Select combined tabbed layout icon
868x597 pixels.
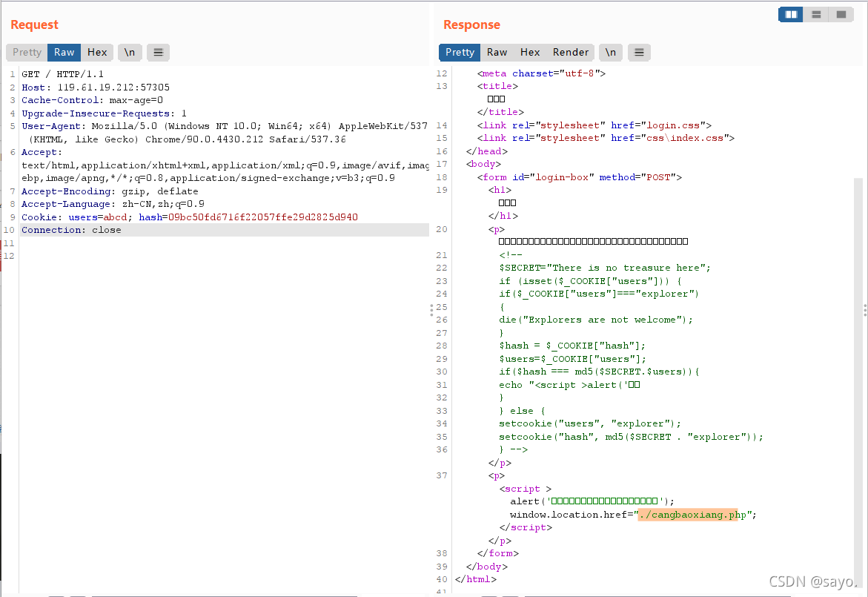coord(841,14)
